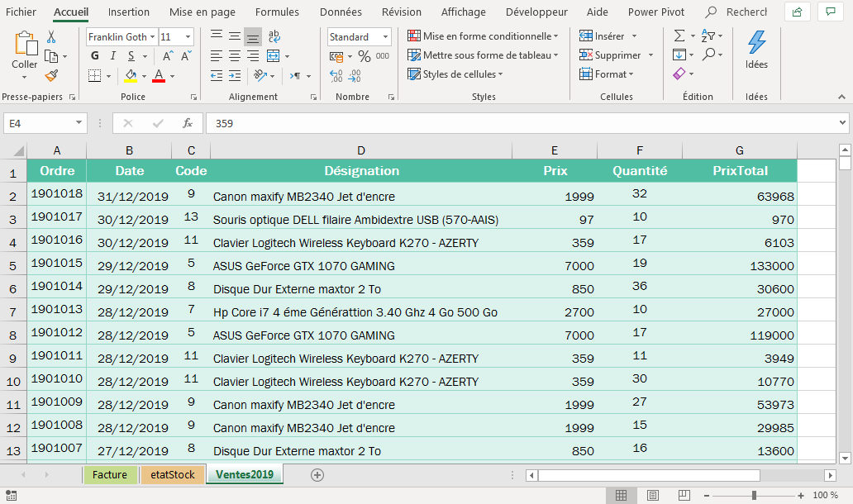This screenshot has width=853, height=504.
Task: Click the wrap text icon
Action: (274, 36)
